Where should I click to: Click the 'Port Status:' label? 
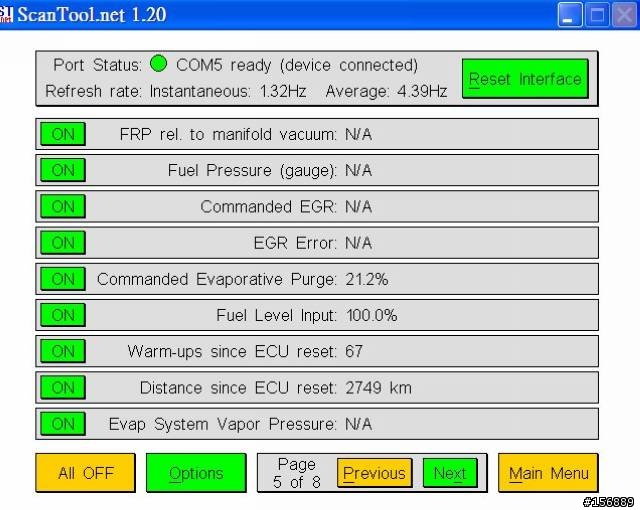(98, 65)
